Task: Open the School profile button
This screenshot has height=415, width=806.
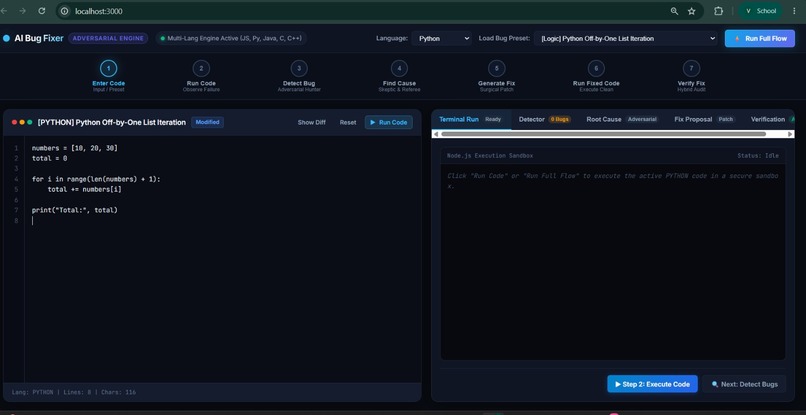Action: click(x=761, y=11)
